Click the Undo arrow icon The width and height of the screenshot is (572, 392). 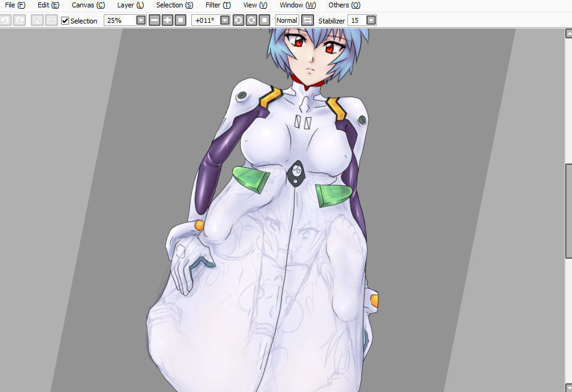pos(5,20)
